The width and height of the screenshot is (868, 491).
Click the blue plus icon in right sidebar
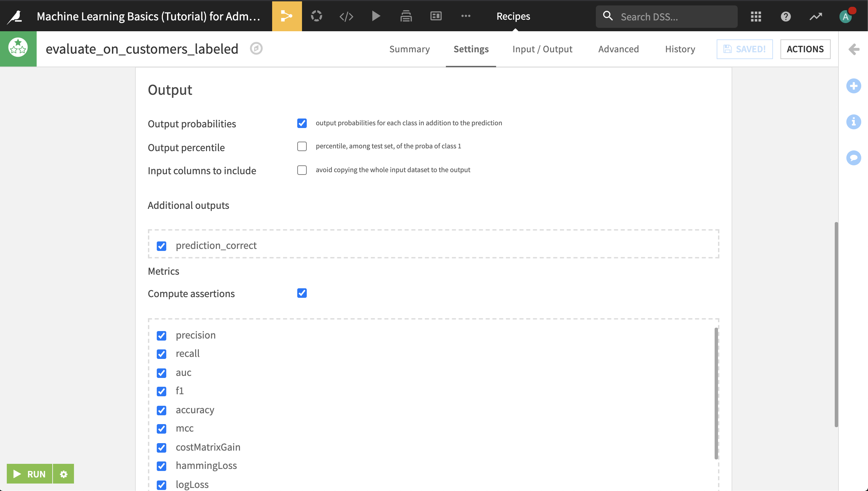[853, 86]
